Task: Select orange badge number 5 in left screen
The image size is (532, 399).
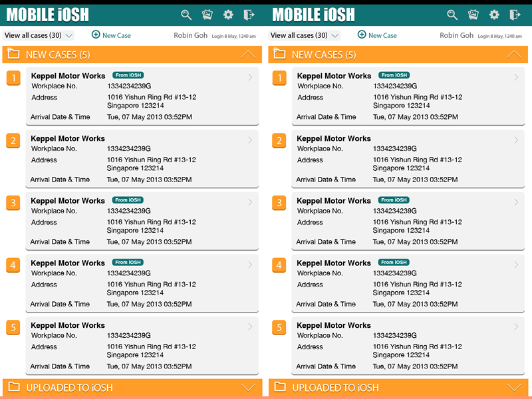Action: click(x=13, y=327)
